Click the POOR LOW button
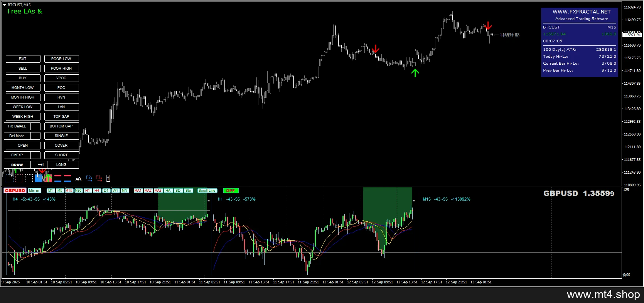644x303 pixels. point(61,59)
